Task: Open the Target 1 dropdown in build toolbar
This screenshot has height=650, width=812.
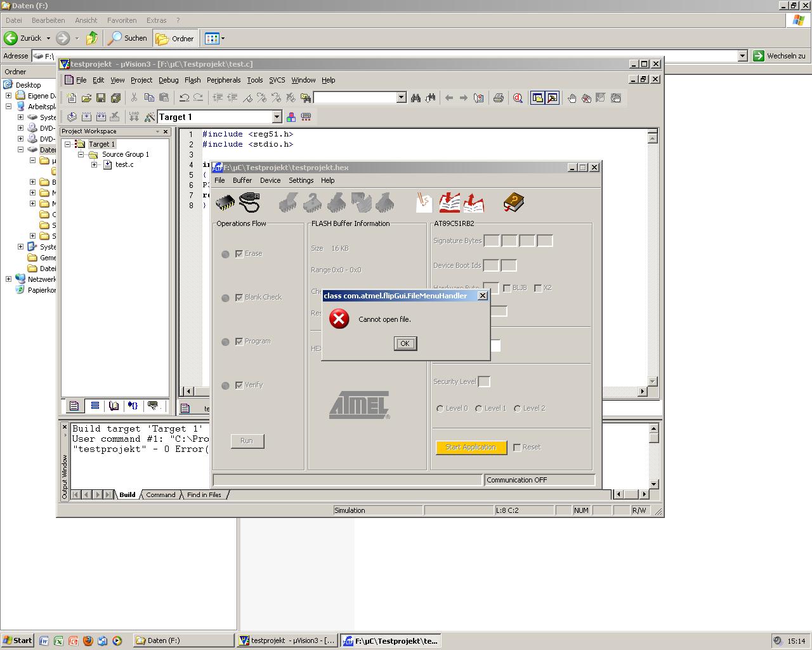Action: [x=277, y=117]
